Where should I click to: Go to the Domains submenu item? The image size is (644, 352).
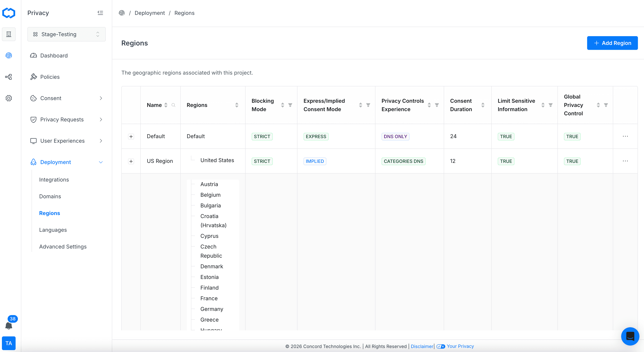coord(50,196)
